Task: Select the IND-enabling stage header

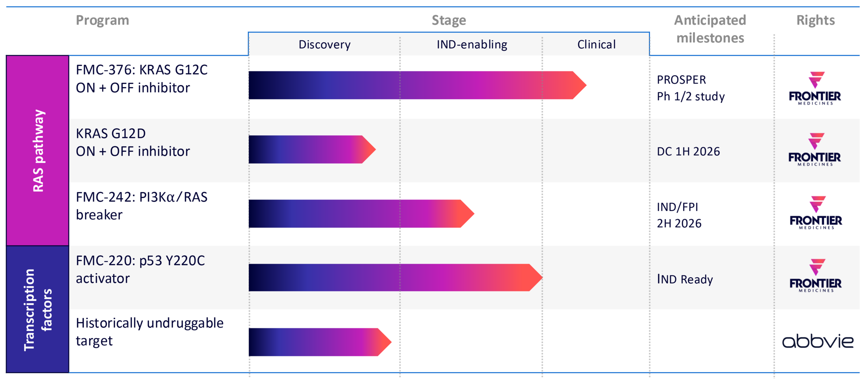Action: click(x=472, y=44)
